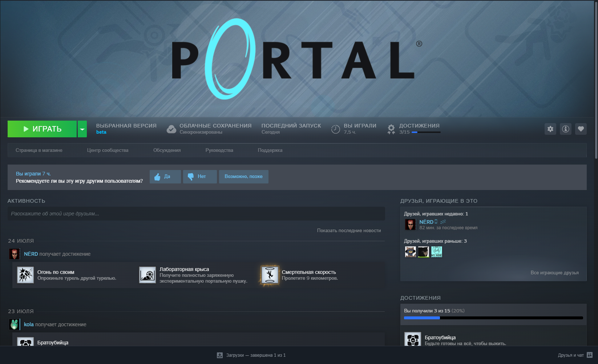Click the ПОСЛЕДНИЙ ЗАПУСК label
The width and height of the screenshot is (598, 364).
coord(291,126)
